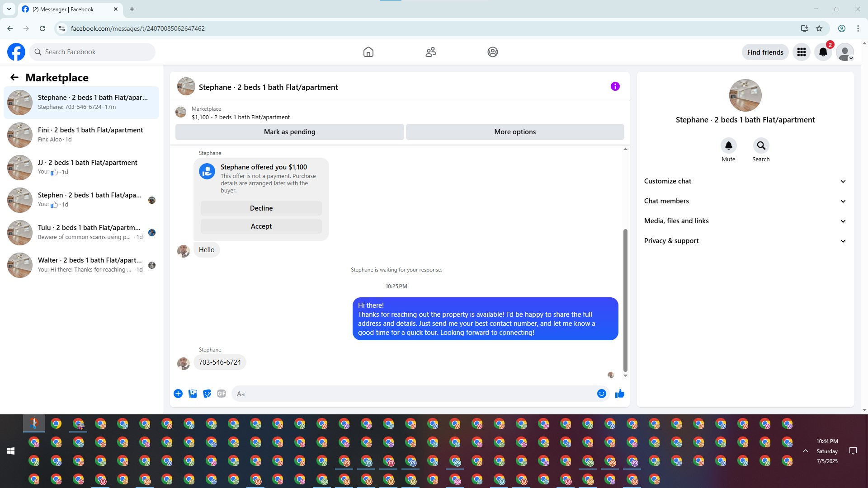Click the GIF picker icon
The image size is (868, 488).
point(221,394)
